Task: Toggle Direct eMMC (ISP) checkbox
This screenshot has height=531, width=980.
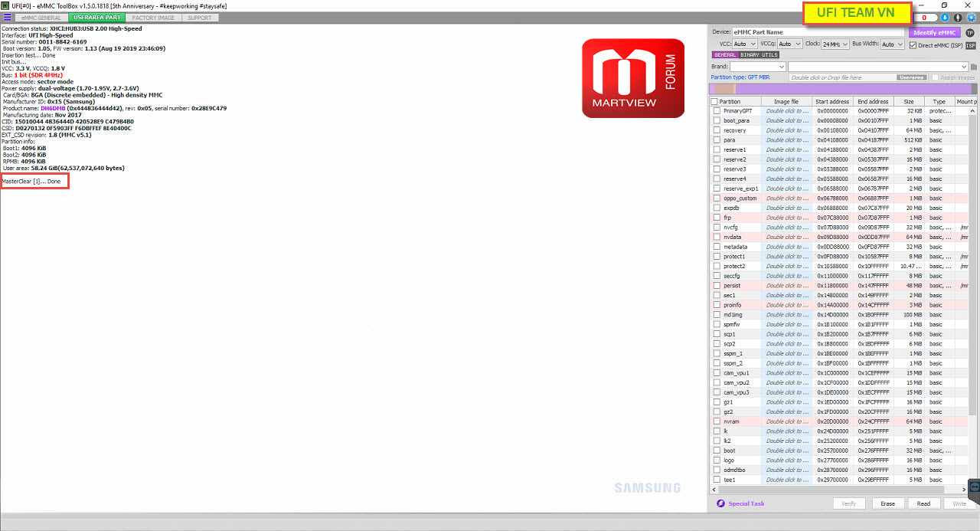Action: (913, 45)
